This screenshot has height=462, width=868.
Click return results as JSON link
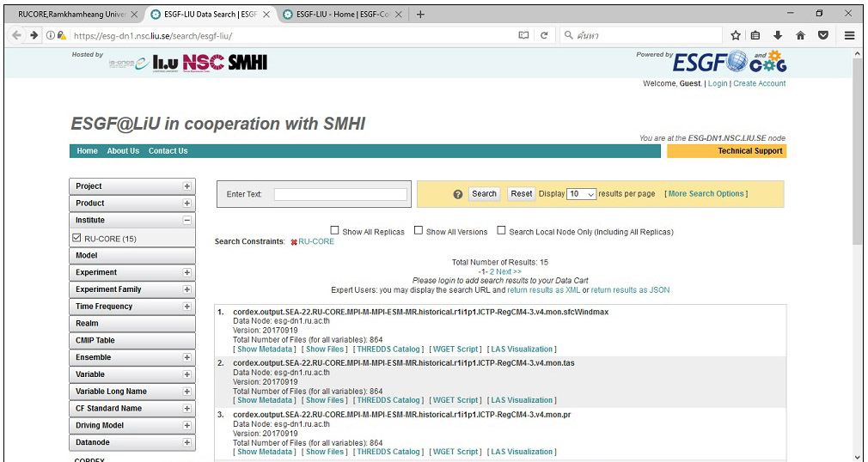tap(630, 290)
